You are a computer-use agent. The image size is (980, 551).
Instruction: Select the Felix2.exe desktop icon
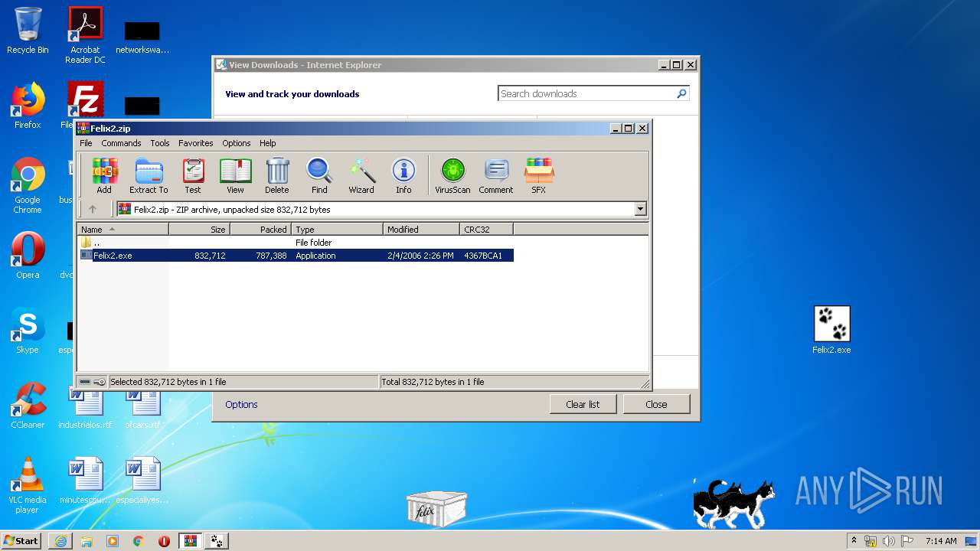coord(831,330)
